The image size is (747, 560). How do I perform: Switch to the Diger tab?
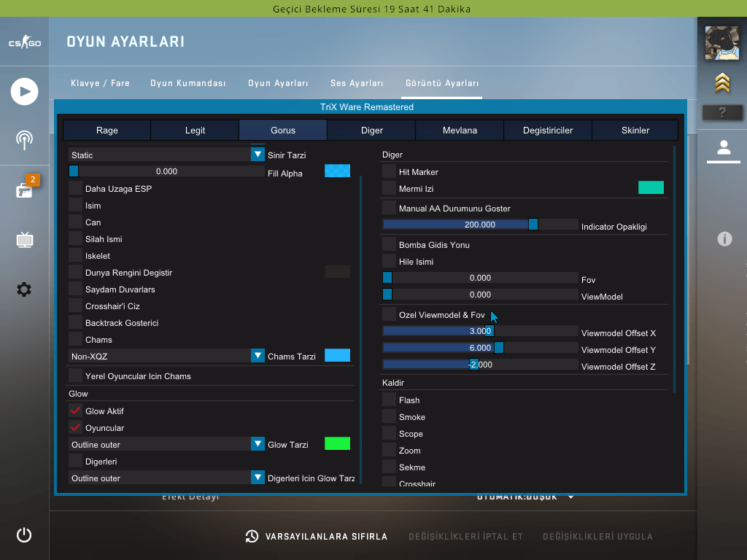371,131
